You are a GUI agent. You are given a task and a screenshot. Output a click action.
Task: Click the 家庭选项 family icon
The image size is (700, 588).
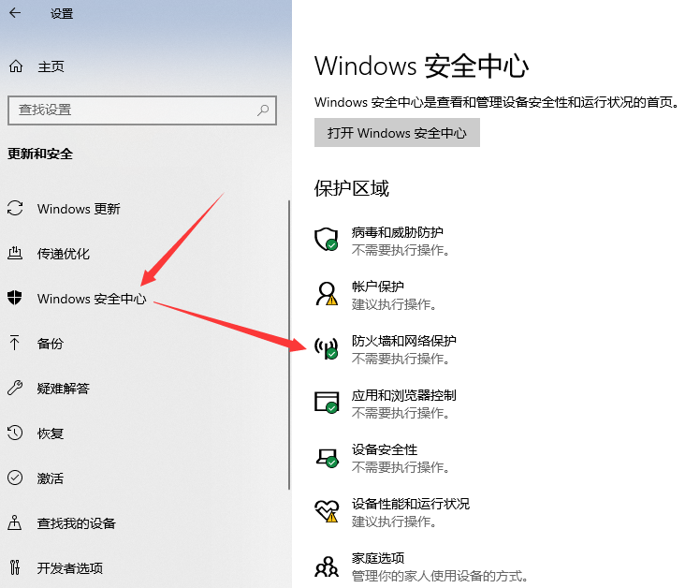[327, 566]
